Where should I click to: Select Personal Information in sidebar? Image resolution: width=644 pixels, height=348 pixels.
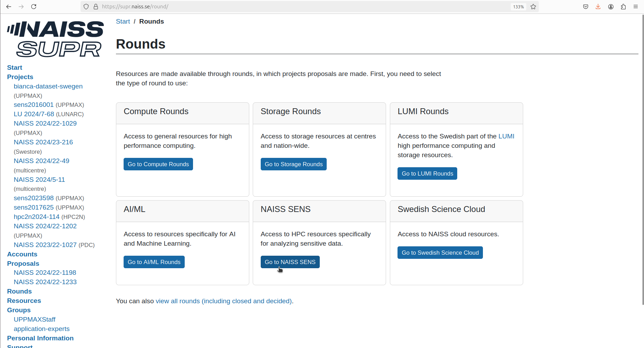pos(40,338)
